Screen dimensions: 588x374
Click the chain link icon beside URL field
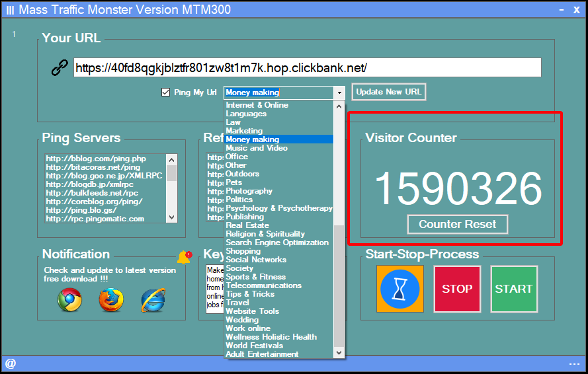pyautogui.click(x=60, y=68)
